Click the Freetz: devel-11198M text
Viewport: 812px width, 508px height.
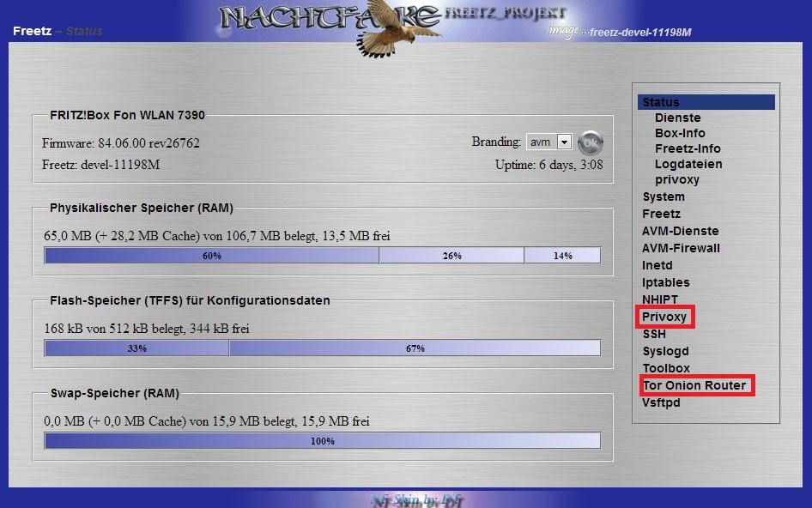click(x=100, y=165)
